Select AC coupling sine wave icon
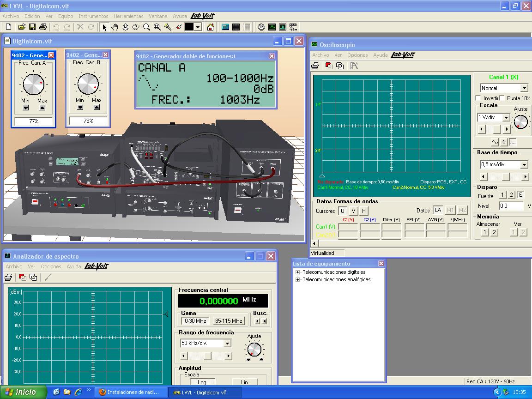Image resolution: width=532 pixels, height=399 pixels. 495,142
